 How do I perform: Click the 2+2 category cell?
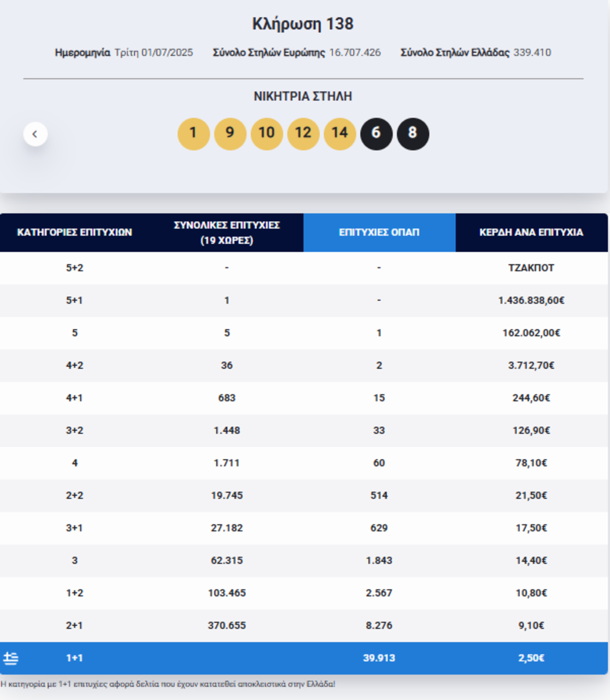[x=75, y=496]
